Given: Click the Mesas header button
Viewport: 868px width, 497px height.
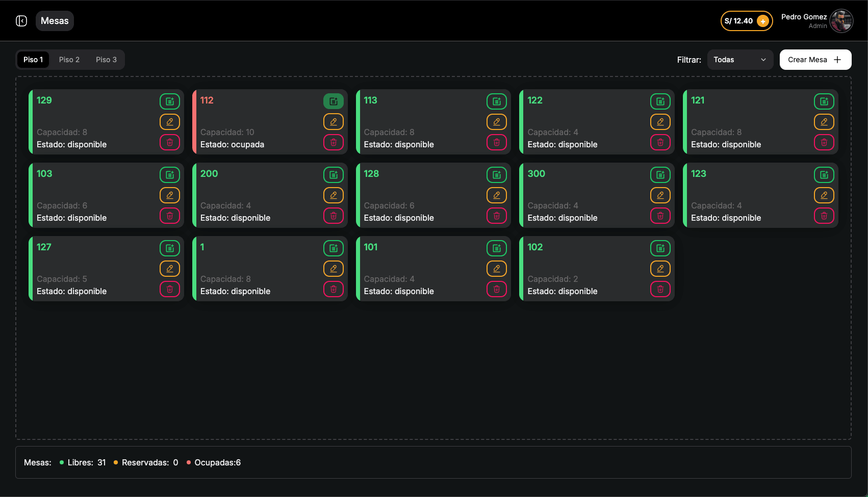Looking at the screenshot, I should [x=55, y=21].
